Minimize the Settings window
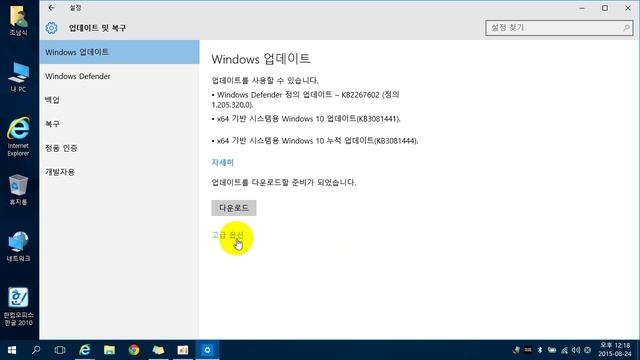The width and height of the screenshot is (640, 360). click(582, 8)
